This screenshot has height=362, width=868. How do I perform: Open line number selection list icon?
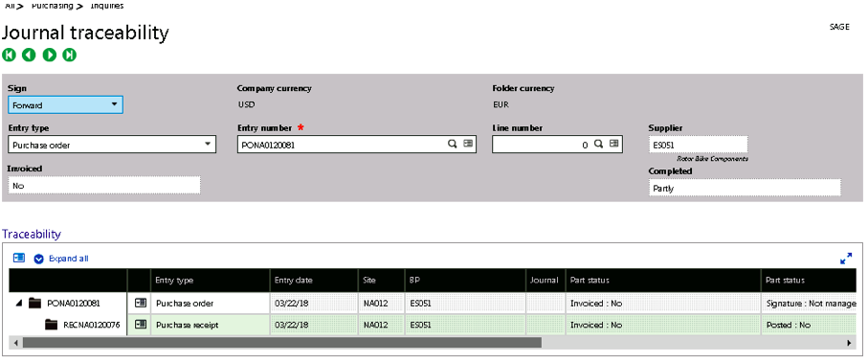click(613, 145)
